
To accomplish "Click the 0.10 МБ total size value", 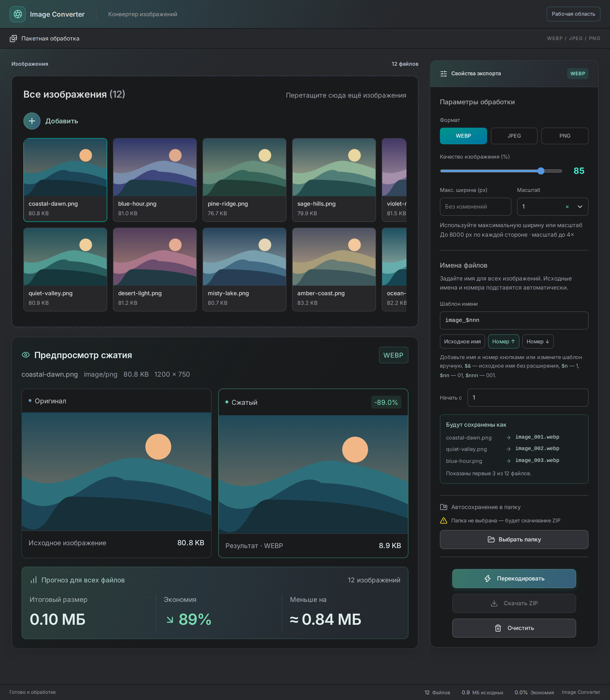I will point(57,619).
